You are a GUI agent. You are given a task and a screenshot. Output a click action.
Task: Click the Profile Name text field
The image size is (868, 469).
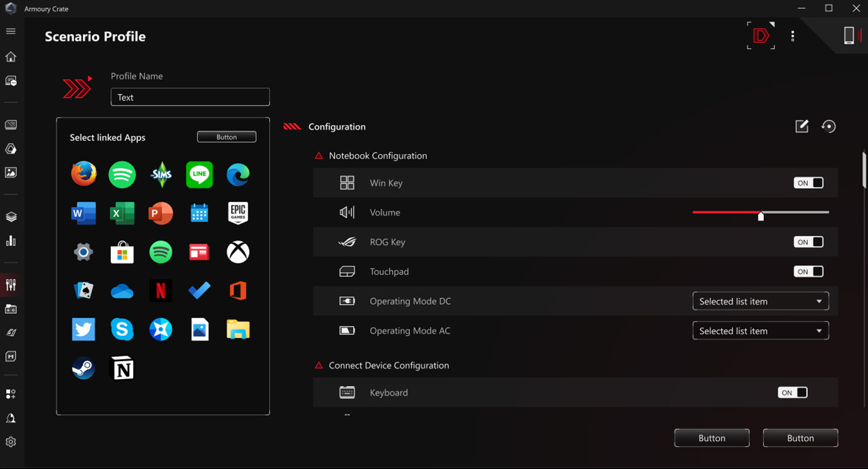tap(190, 97)
